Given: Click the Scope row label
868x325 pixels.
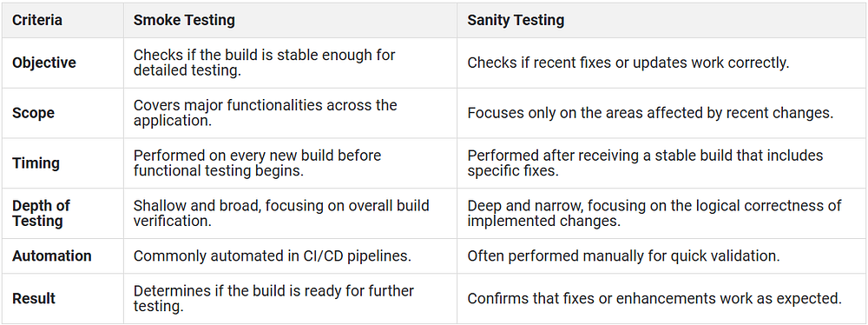Looking at the screenshot, I should [33, 113].
